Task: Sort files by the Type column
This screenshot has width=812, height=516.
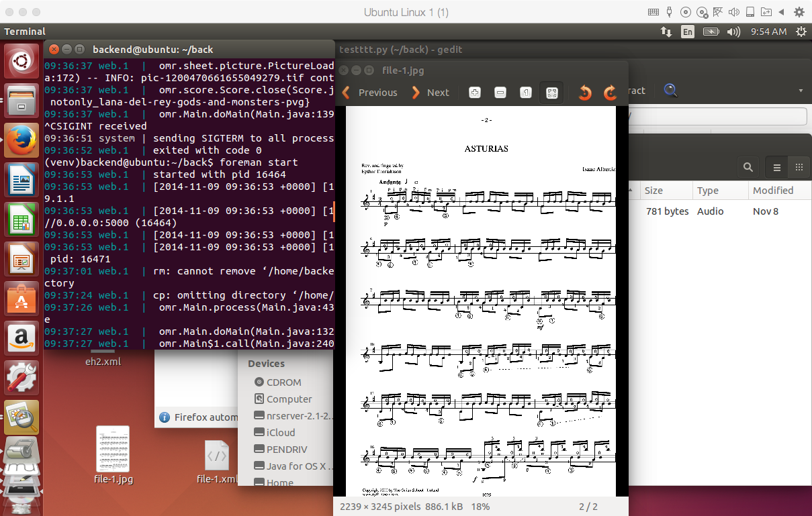Action: click(x=721, y=191)
